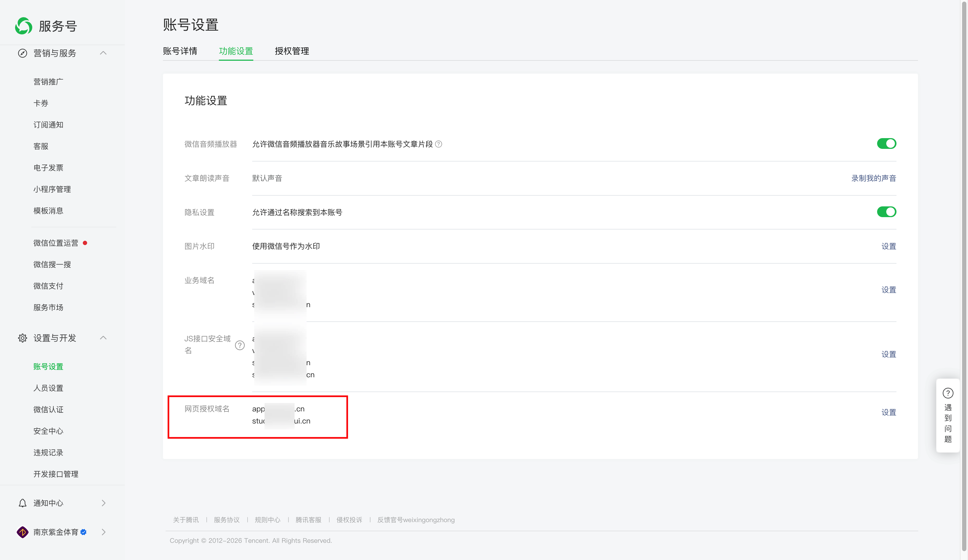Open 账号设置 in the sidebar
Screen dimensions: 968x560
click(x=48, y=367)
